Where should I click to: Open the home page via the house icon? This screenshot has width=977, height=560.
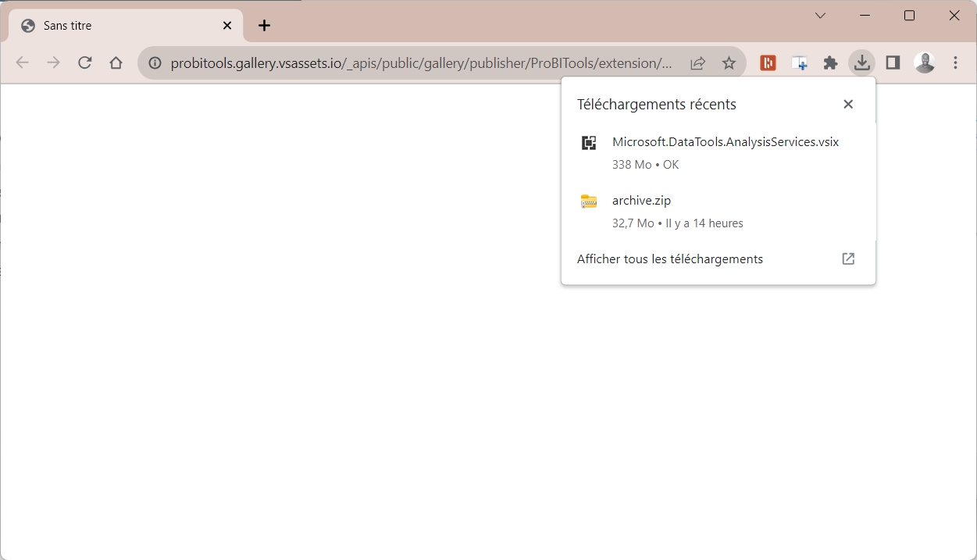click(x=116, y=63)
